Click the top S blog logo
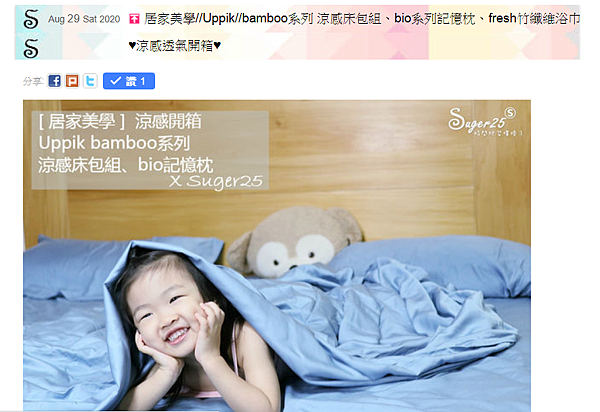600x412 pixels. pos(31,19)
